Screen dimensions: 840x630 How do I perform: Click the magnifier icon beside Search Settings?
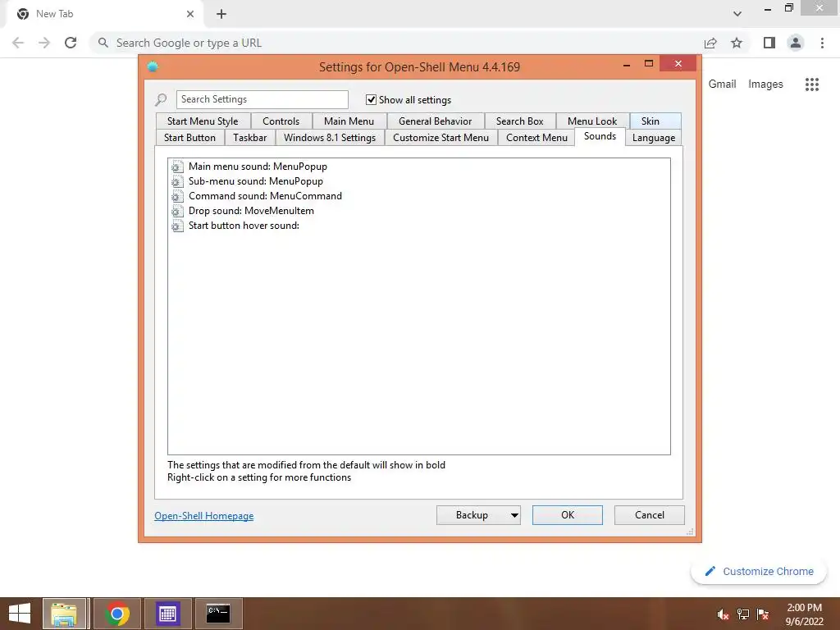click(x=161, y=99)
